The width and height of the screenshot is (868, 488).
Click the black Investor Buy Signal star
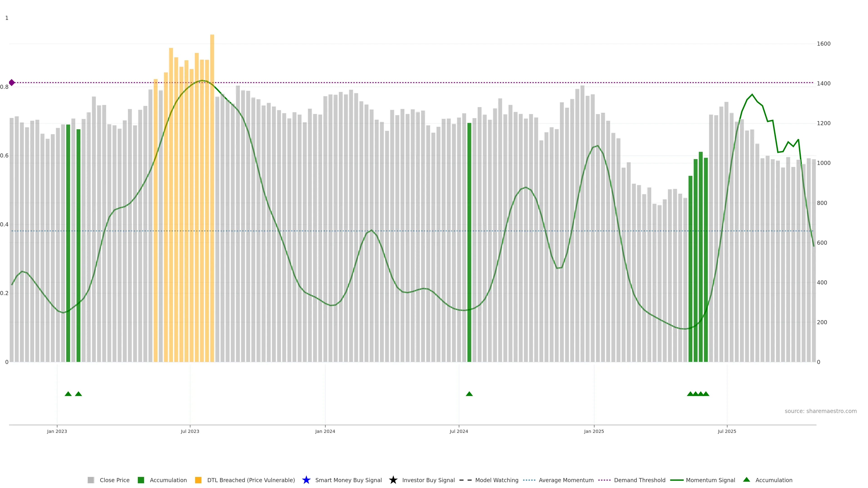(x=393, y=480)
